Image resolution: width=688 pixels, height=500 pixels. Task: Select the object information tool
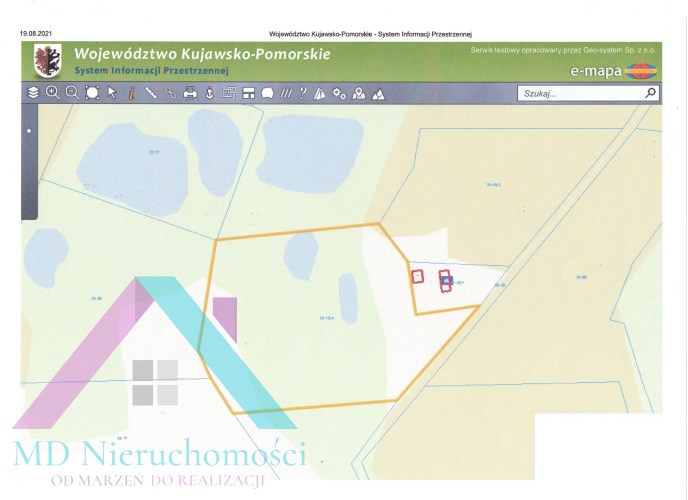pyautogui.click(x=131, y=93)
